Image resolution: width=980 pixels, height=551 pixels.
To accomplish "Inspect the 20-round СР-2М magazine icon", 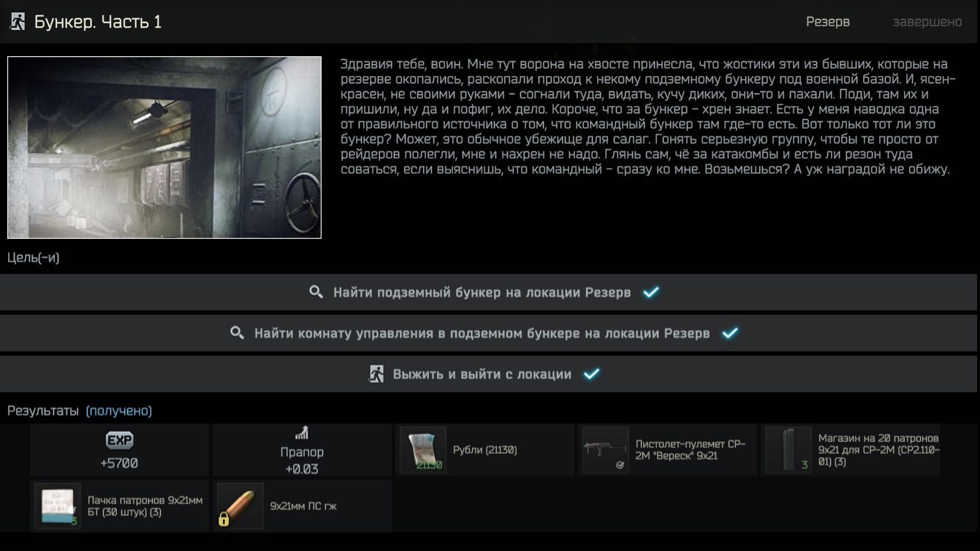I will (788, 450).
